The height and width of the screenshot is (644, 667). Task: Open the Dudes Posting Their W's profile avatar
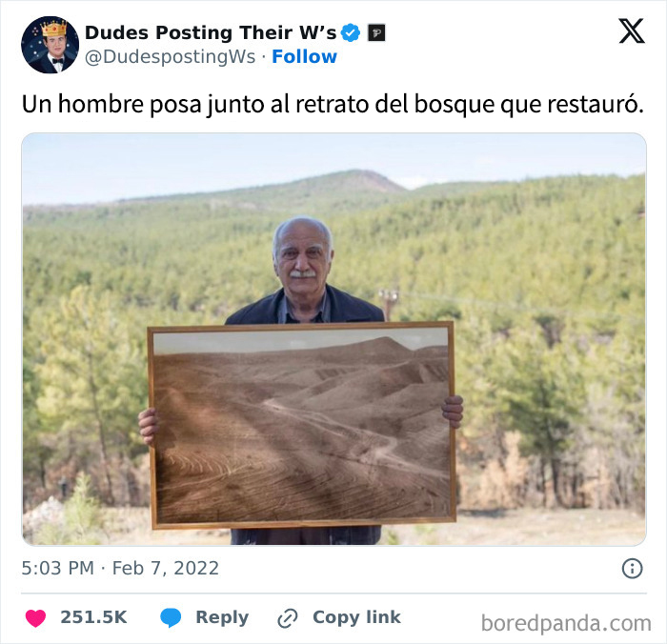click(50, 45)
